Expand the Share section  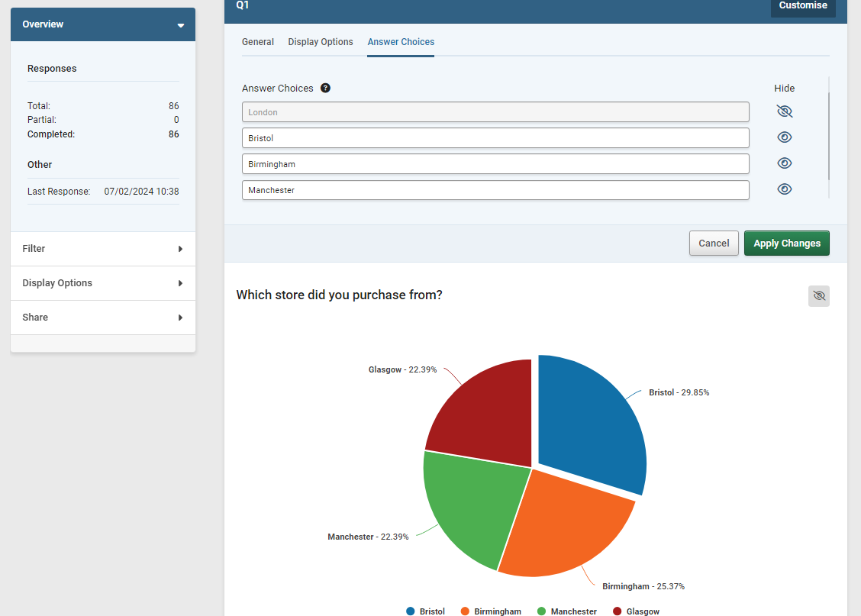point(103,317)
